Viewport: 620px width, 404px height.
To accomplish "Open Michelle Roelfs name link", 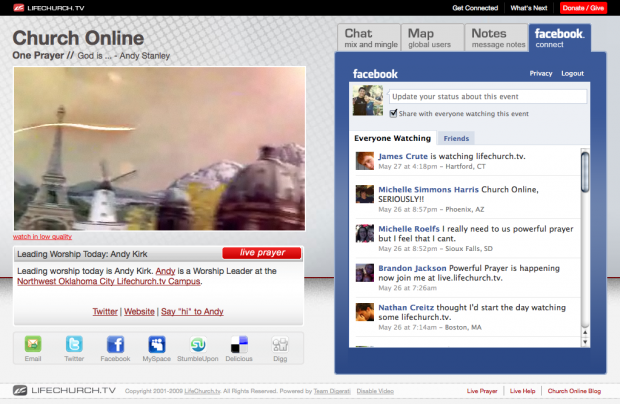I will point(409,229).
